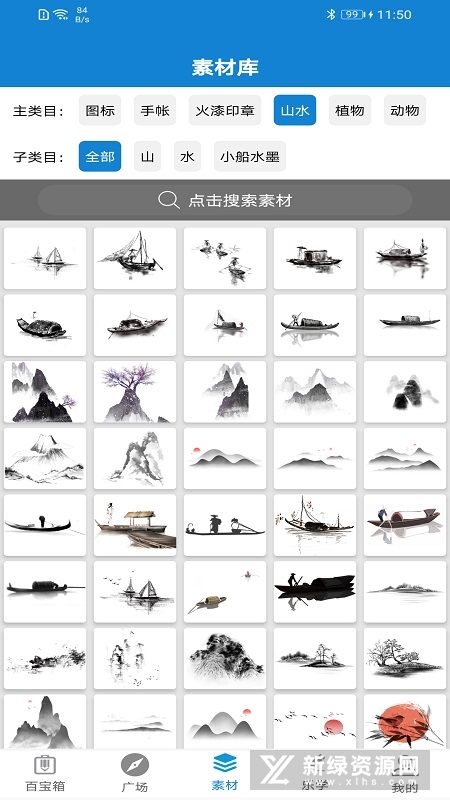
Task: Tap the SIM card status icon
Action: coord(44,14)
